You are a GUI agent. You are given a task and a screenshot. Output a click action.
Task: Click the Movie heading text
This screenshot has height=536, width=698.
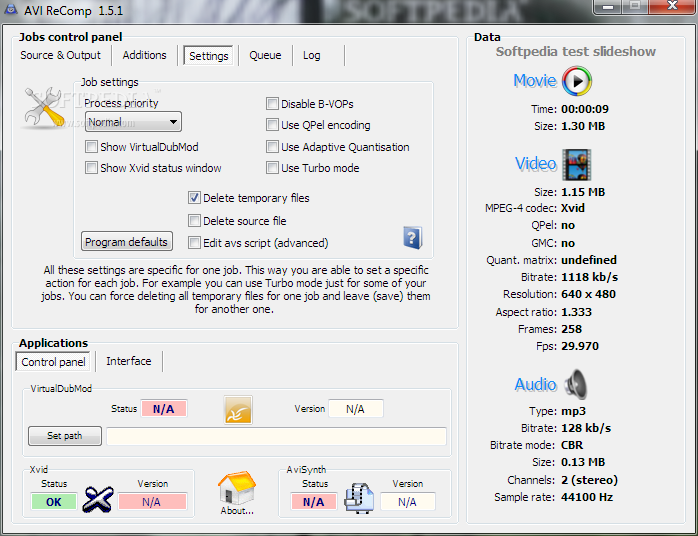535,81
